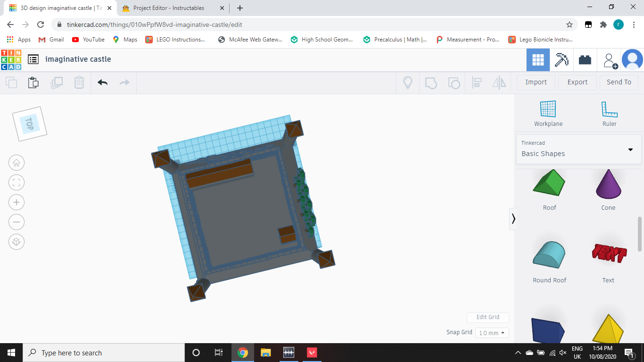
Task: Select the Ruler tool
Action: (610, 114)
